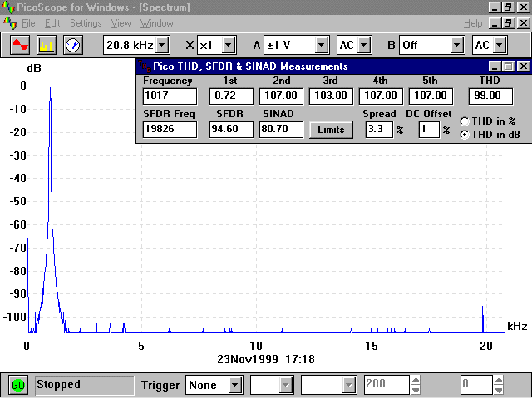The image size is (532, 399).
Task: Click the Pico THD measurements window icon
Action: click(x=145, y=66)
